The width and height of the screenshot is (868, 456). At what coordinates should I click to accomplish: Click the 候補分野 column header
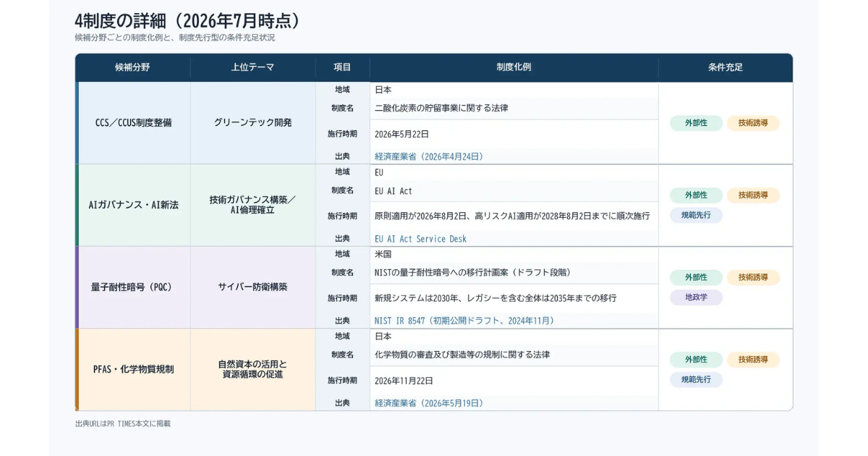tap(133, 67)
